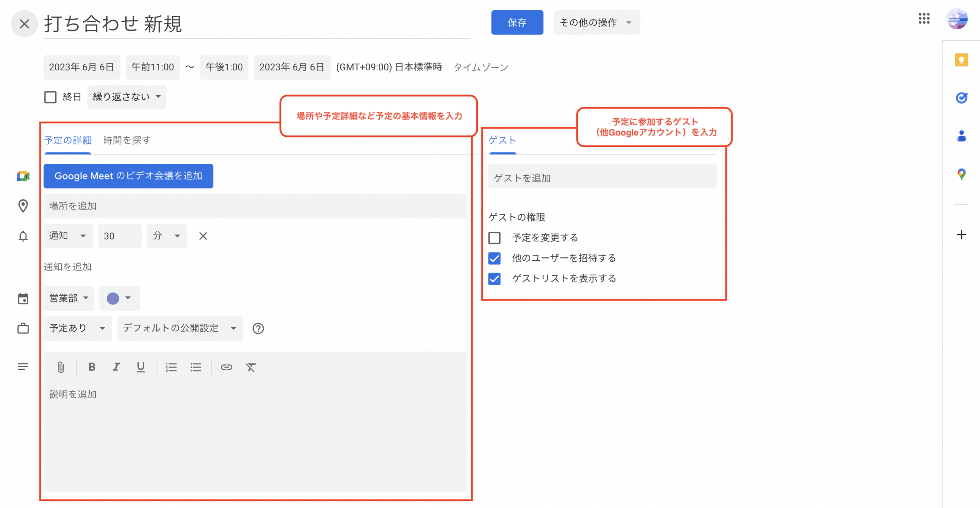Image resolution: width=980 pixels, height=508 pixels.
Task: Check 予定を変更する guest permission
Action: pyautogui.click(x=494, y=238)
